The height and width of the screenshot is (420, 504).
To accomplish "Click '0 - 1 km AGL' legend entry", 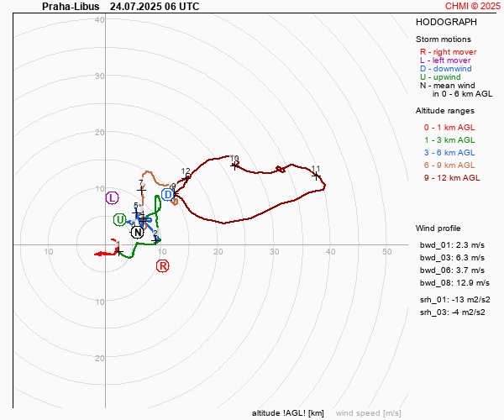I will pyautogui.click(x=449, y=128).
